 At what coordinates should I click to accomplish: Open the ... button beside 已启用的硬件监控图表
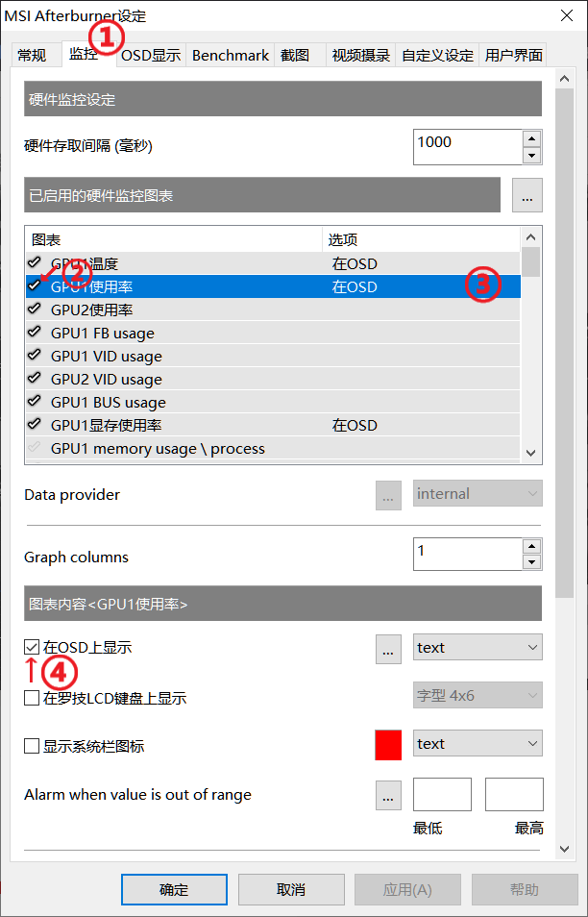pos(527,195)
